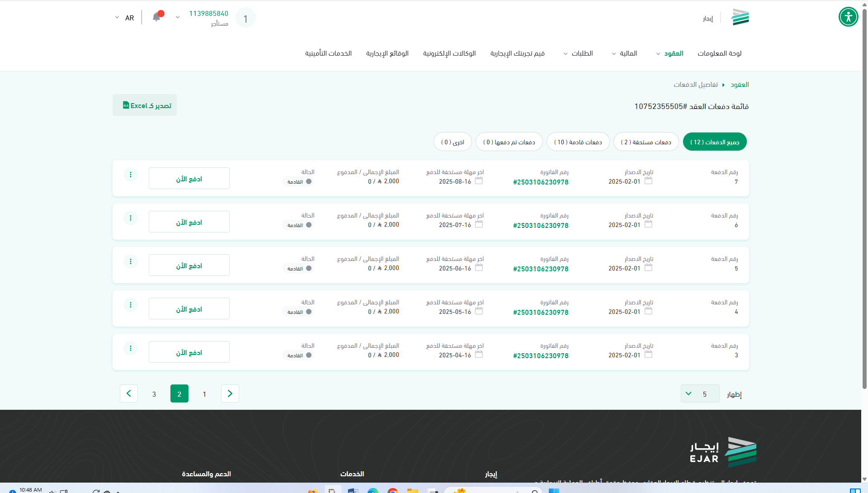Viewport: 868px width, 493px height.
Task: Go to page 3 in pagination
Action: pyautogui.click(x=154, y=394)
